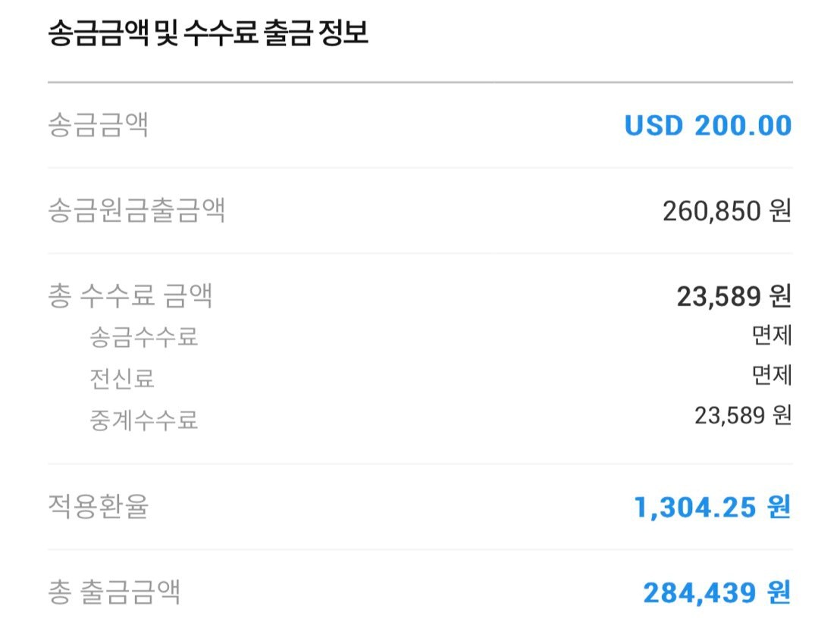Click the 출금 정보 part of the title

pos(316,33)
